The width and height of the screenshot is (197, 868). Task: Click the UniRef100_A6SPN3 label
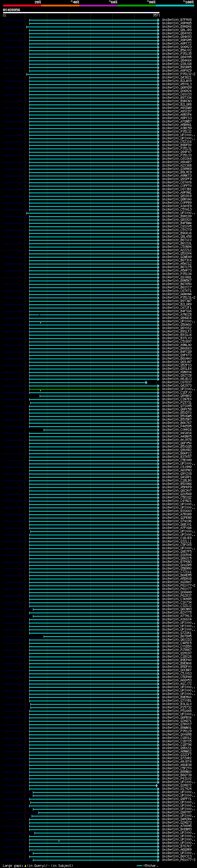coord(177,470)
